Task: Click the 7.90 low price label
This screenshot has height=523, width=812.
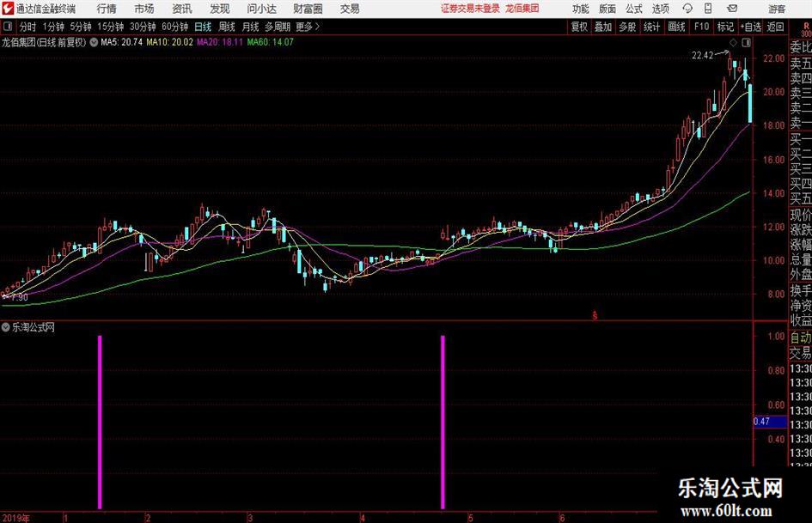Action: click(x=19, y=297)
